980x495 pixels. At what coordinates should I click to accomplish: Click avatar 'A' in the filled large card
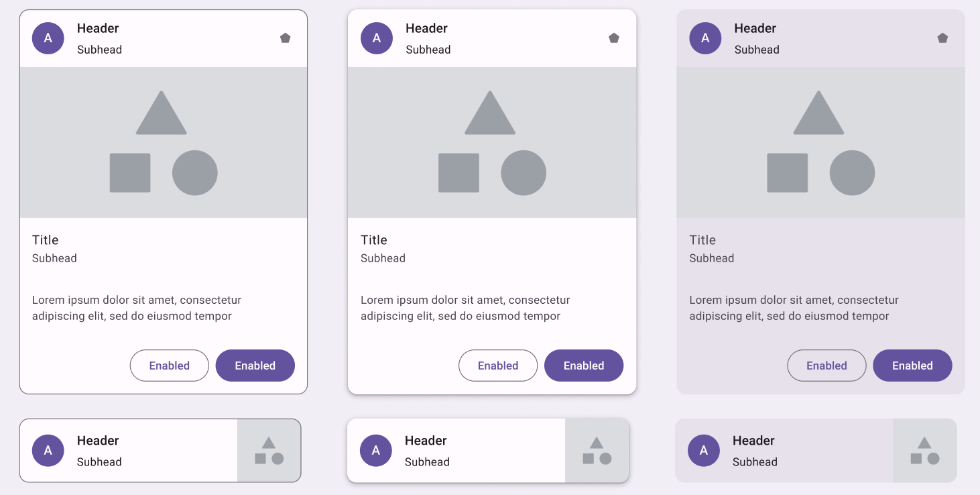(x=705, y=38)
